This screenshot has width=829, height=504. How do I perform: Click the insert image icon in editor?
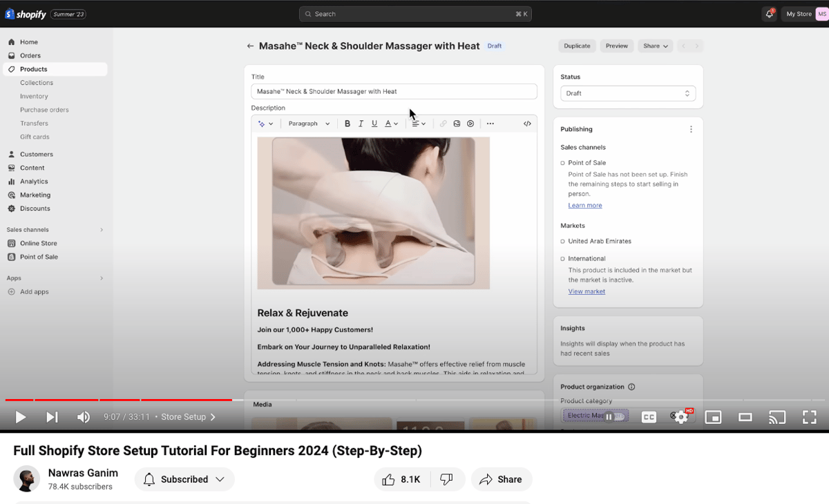pos(457,124)
